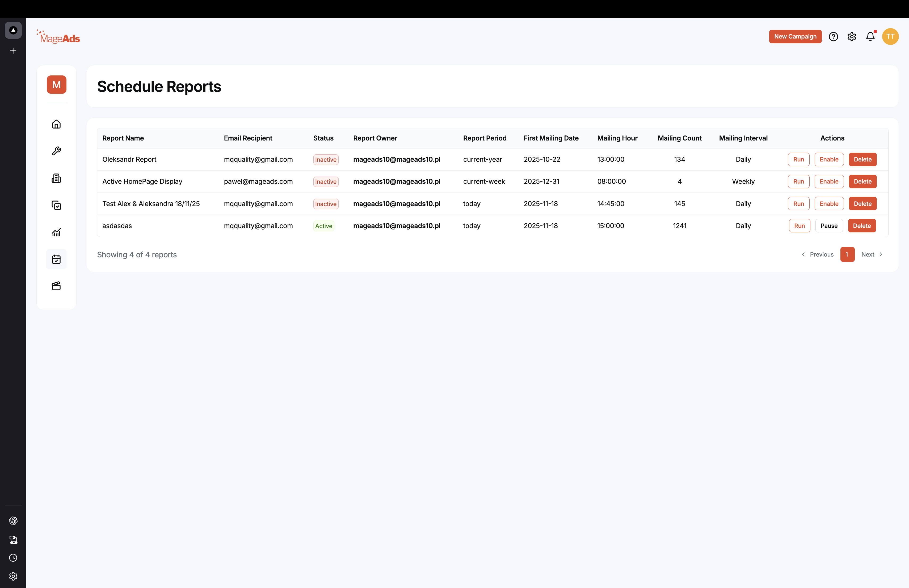Open the clock history icon in left rail
Image resolution: width=909 pixels, height=588 pixels.
coord(13,558)
